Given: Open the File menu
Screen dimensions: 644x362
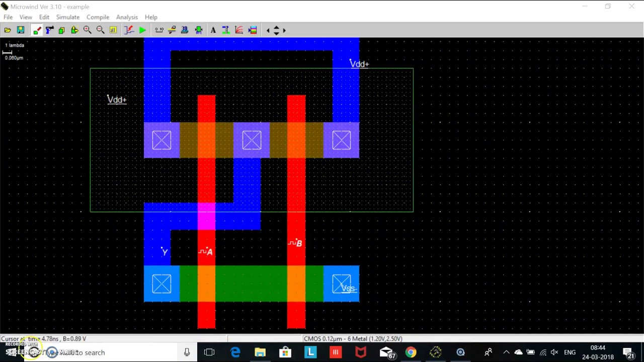Looking at the screenshot, I should click(x=8, y=17).
